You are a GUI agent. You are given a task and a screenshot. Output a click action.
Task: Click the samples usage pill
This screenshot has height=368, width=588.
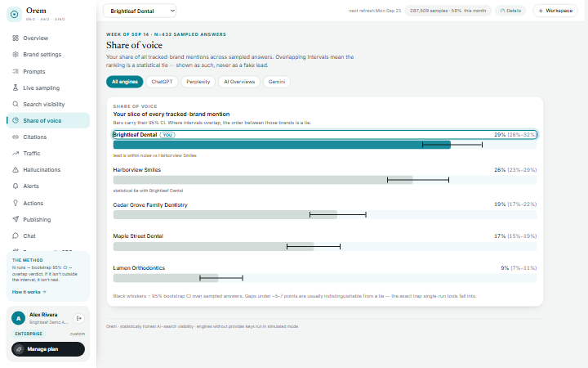pos(448,11)
